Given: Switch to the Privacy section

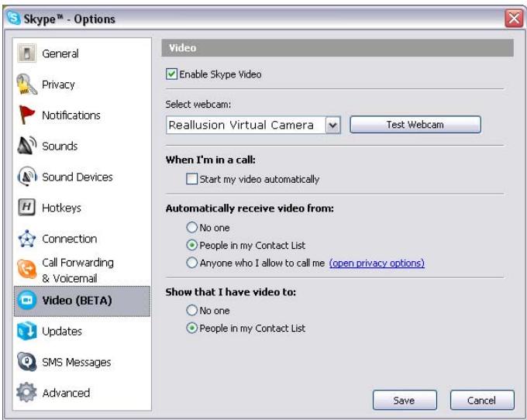Looking at the screenshot, I should click(82, 84).
